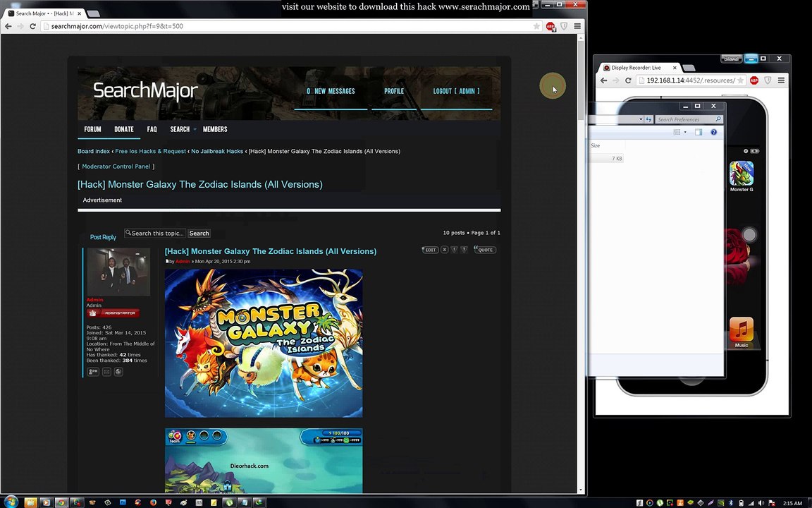Click the report post exclamation icon
812x508 pixels.
point(454,250)
